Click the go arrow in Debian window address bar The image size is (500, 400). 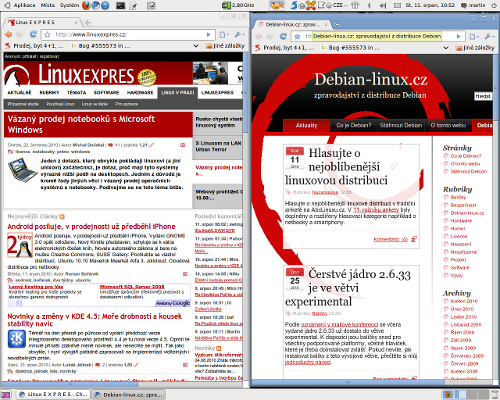tap(459, 36)
